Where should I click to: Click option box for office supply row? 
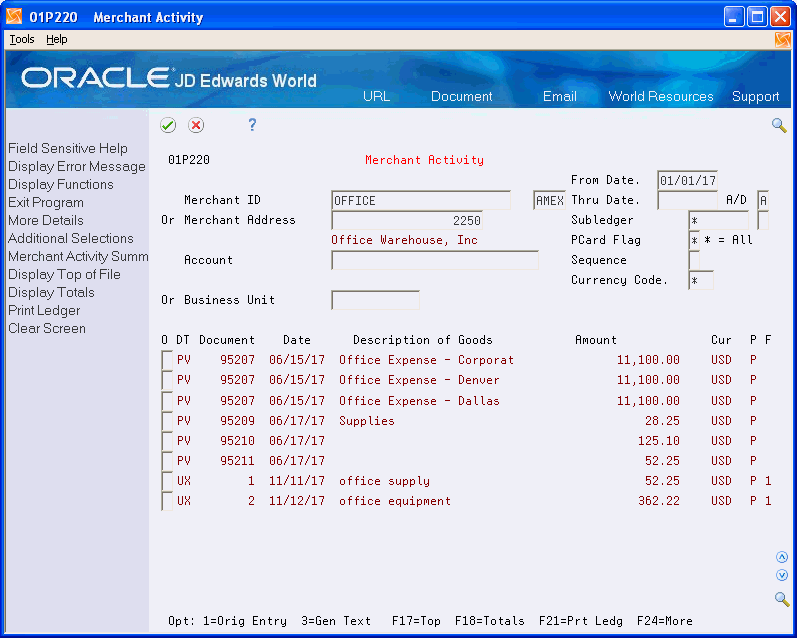point(167,481)
